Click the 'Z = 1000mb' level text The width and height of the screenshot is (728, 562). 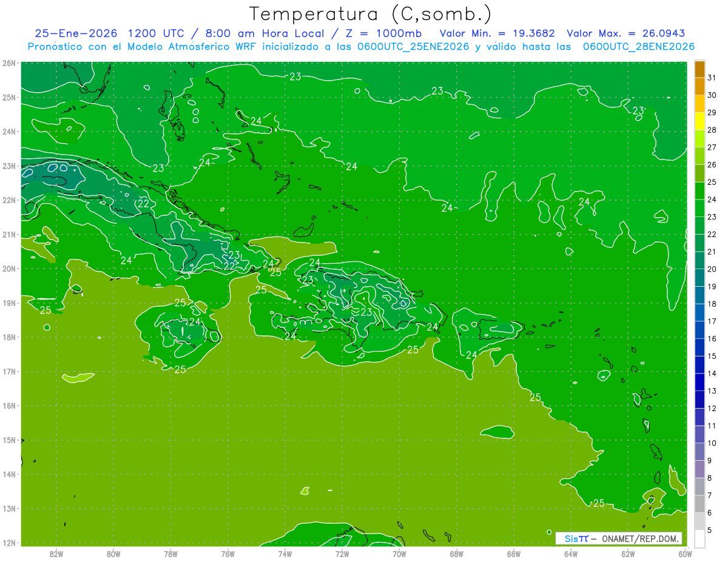383,33
